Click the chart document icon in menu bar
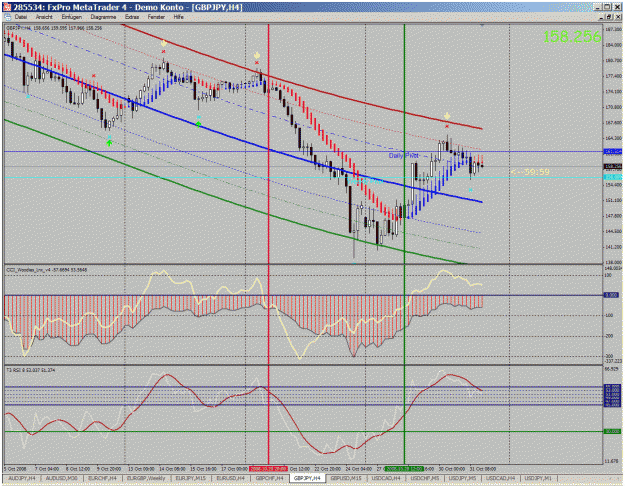This screenshot has height=486, width=625. (7, 17)
